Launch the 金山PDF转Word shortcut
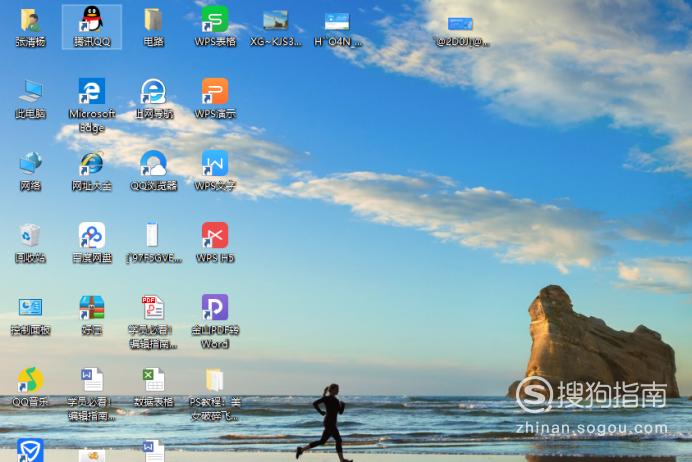Screen dimensions: 692x462 [x=215, y=307]
